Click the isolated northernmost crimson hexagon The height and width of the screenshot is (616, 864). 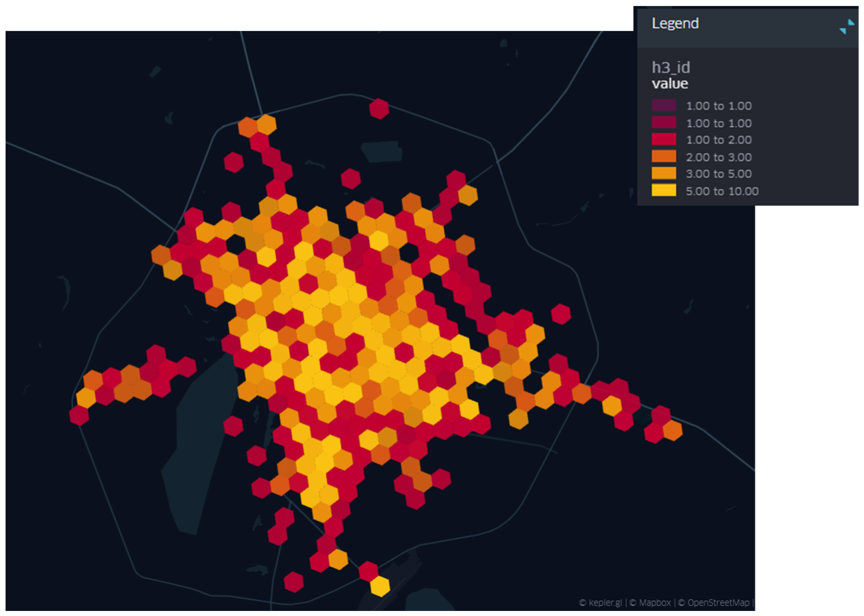(x=379, y=109)
